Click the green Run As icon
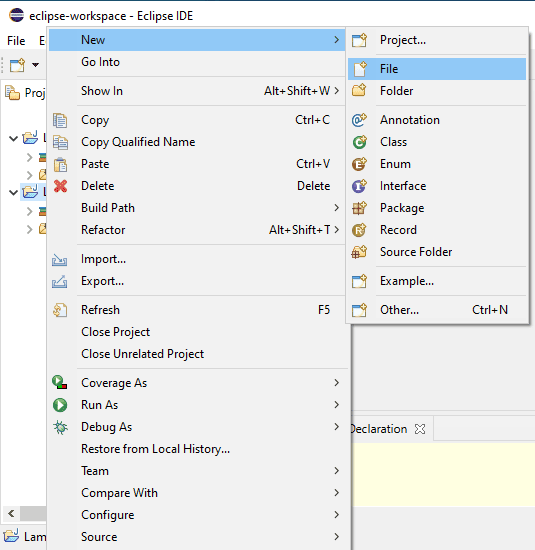This screenshot has height=550, width=535. (60, 405)
